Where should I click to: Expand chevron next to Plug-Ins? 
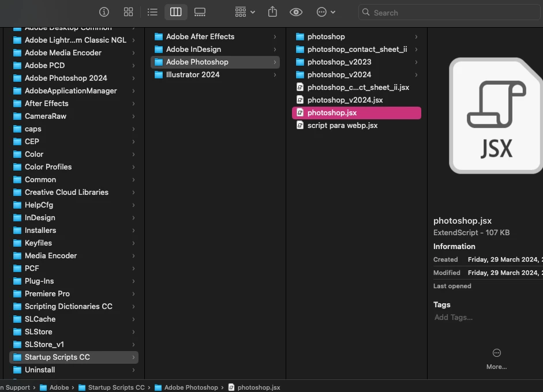pos(133,281)
